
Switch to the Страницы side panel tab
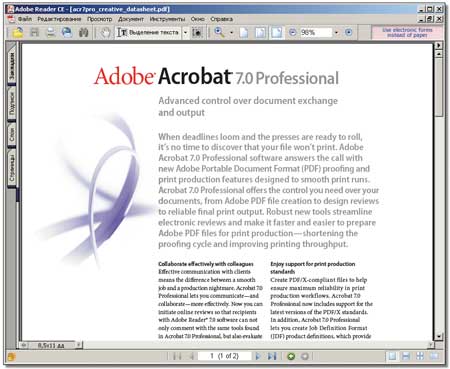pos(12,168)
